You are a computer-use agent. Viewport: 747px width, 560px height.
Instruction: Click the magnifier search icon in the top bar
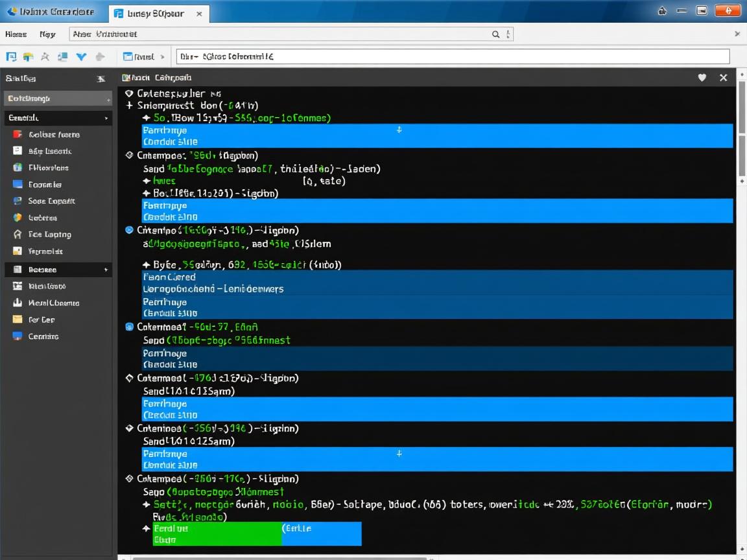496,34
